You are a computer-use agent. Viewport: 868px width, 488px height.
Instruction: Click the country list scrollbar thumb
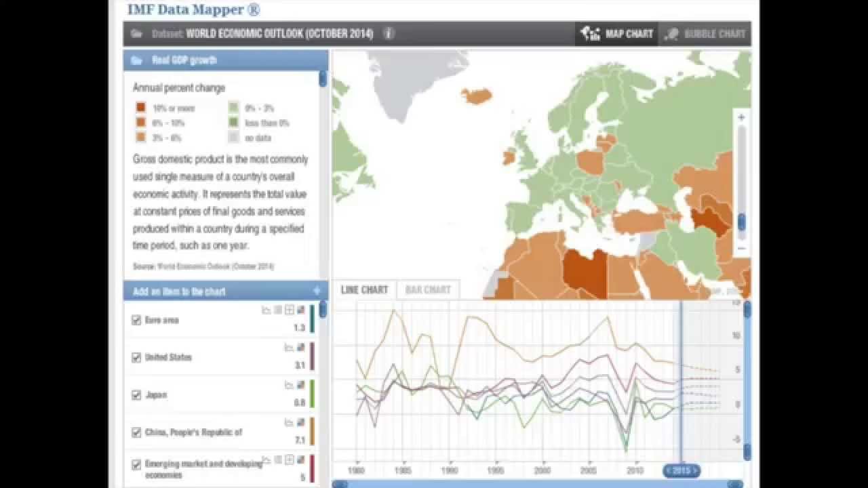pyautogui.click(x=323, y=309)
